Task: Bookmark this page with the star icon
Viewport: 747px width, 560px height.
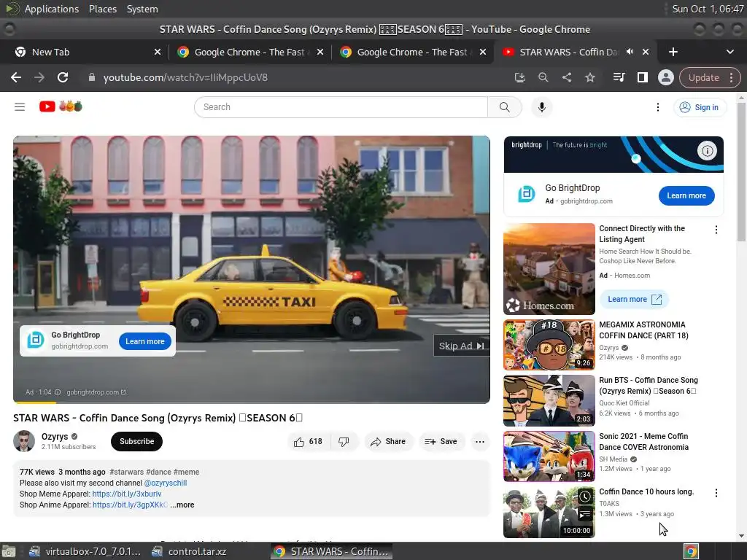Action: point(589,77)
